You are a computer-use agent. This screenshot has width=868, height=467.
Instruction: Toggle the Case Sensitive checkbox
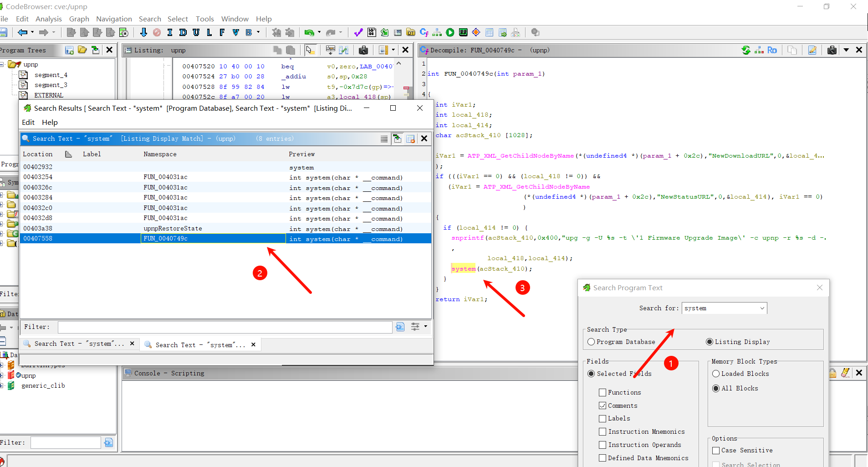tap(716, 450)
